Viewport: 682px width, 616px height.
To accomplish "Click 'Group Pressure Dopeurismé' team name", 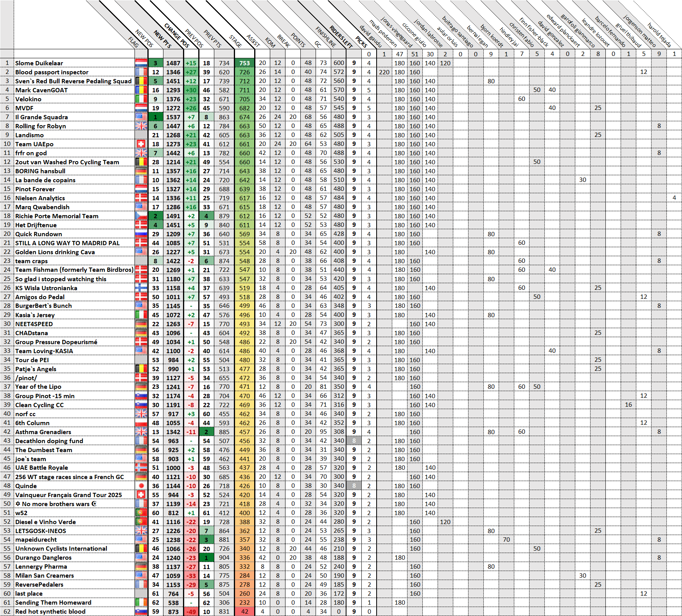I will tap(56, 342).
